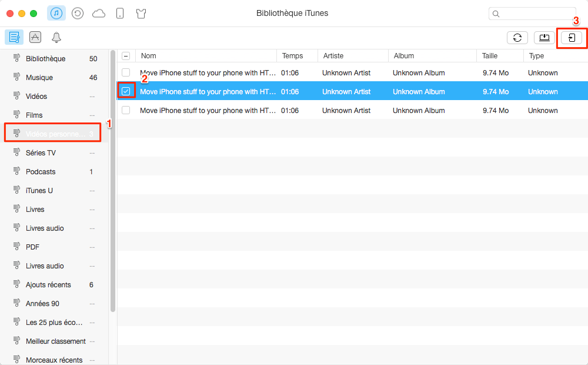Click 9.74 Mo in the third row
Screen dimensions: 588x365
point(496,111)
